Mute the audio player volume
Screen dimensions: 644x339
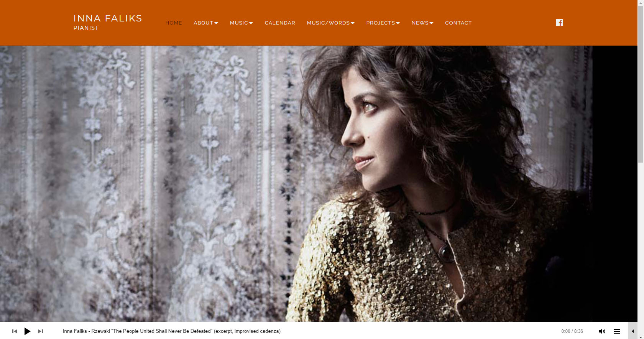[x=602, y=331]
